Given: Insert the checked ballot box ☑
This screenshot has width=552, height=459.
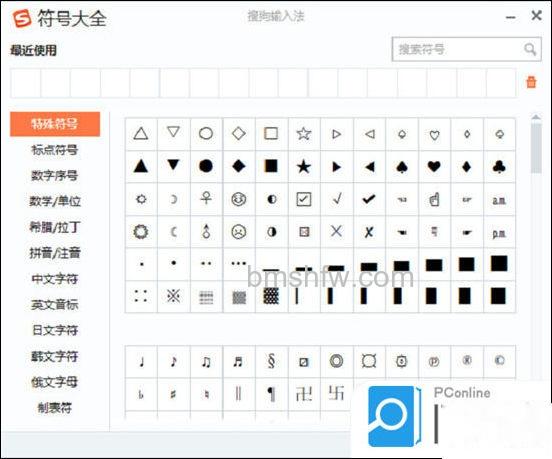Looking at the screenshot, I should (304, 199).
